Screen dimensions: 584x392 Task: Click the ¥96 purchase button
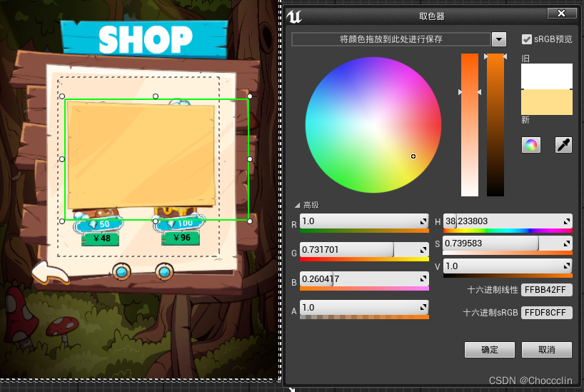point(181,238)
